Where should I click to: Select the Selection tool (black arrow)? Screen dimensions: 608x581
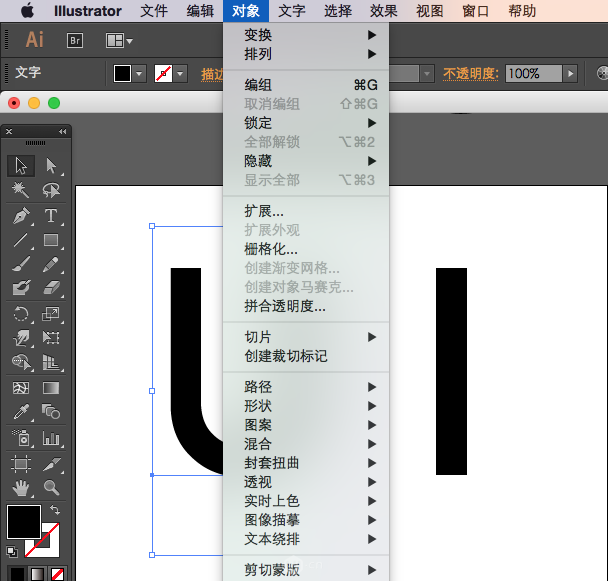(x=21, y=166)
